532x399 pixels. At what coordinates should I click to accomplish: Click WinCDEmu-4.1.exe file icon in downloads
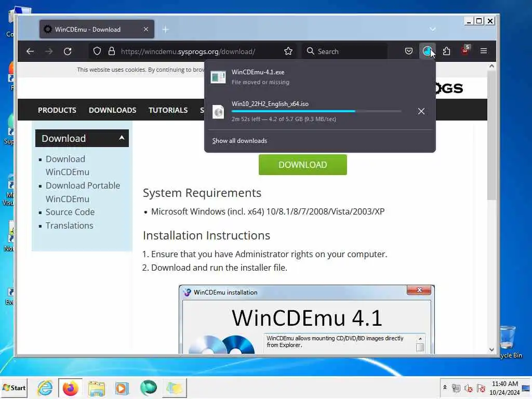point(218,77)
